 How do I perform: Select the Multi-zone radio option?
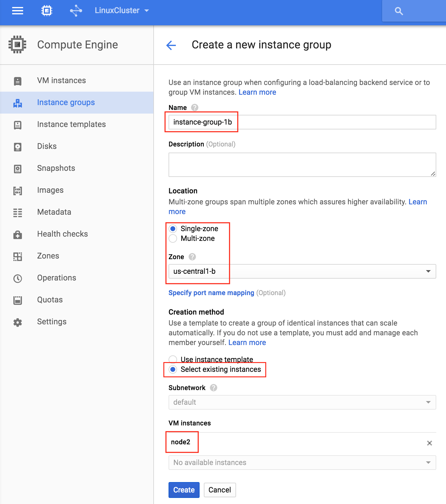click(173, 238)
